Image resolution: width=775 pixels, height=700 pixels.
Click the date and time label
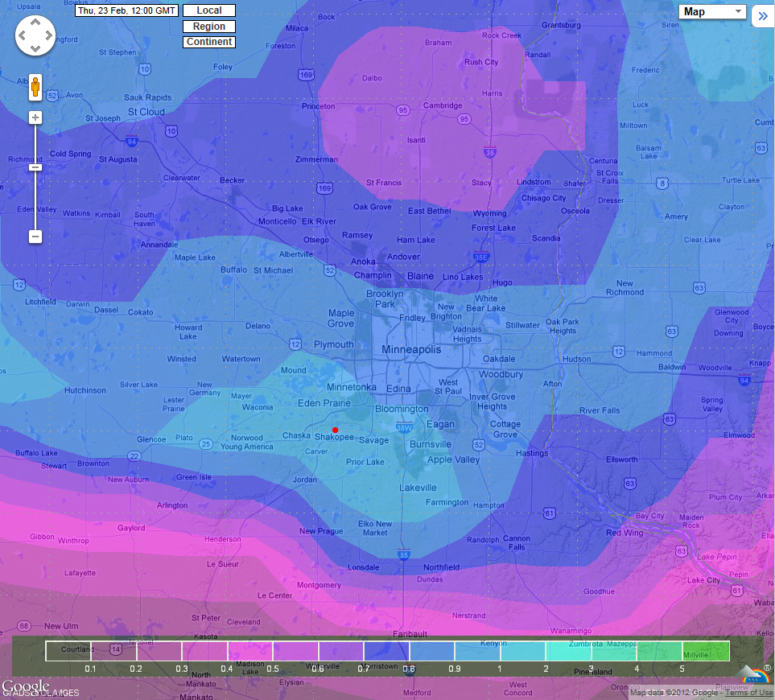point(126,11)
